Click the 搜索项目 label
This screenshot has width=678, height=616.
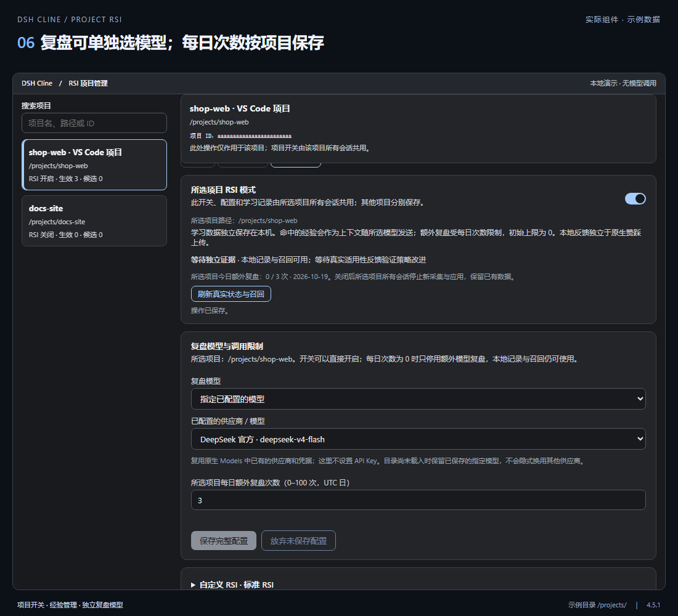36,105
